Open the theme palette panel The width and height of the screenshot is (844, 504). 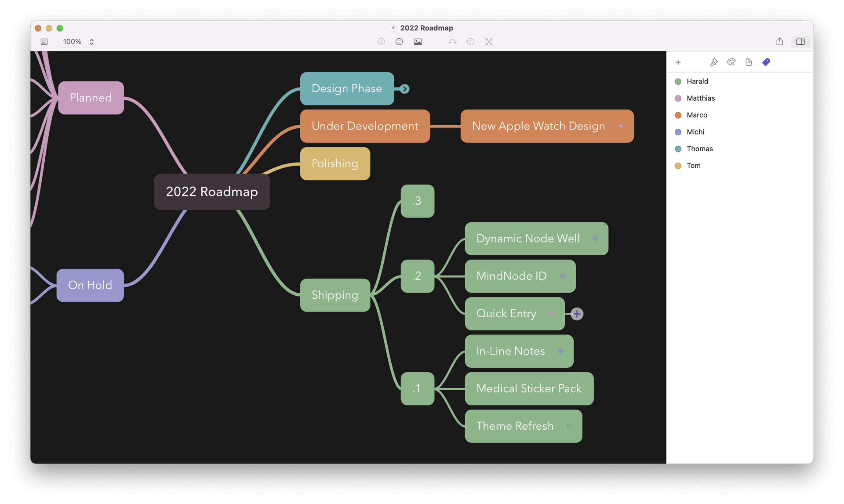(731, 62)
